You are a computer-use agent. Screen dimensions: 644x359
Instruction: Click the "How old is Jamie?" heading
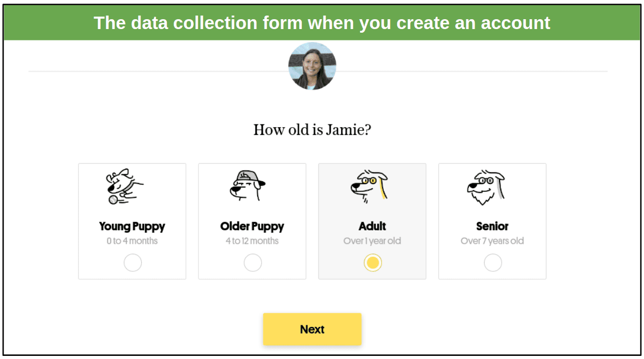click(312, 129)
